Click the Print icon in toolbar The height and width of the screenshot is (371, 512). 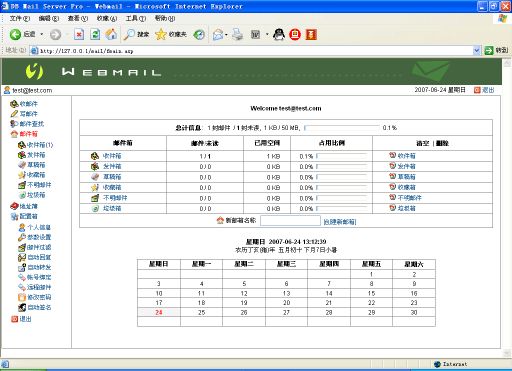coord(237,34)
